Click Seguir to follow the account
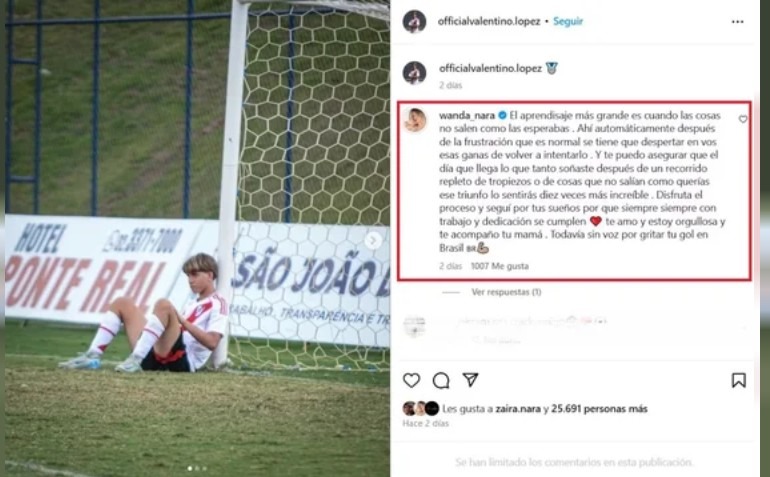 tap(568, 22)
